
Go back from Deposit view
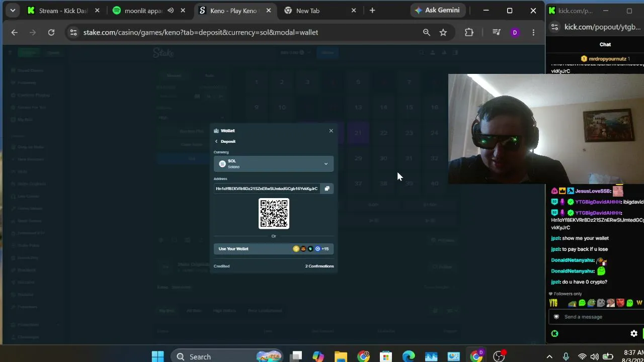click(x=216, y=141)
